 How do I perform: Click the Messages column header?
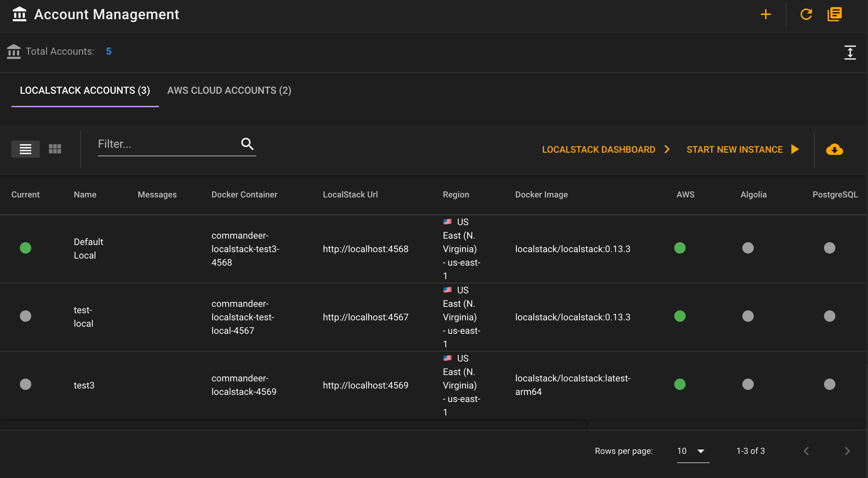click(157, 195)
